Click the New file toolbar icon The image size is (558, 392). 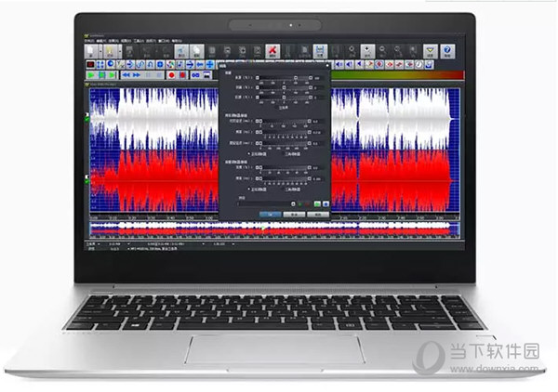click(91, 51)
